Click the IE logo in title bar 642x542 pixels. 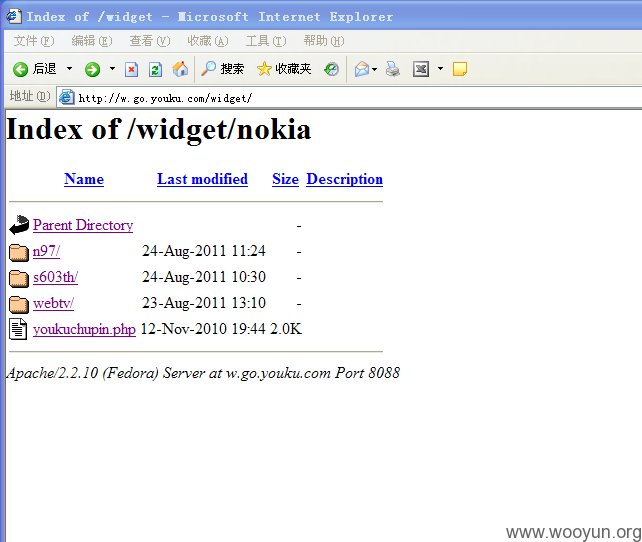click(14, 16)
